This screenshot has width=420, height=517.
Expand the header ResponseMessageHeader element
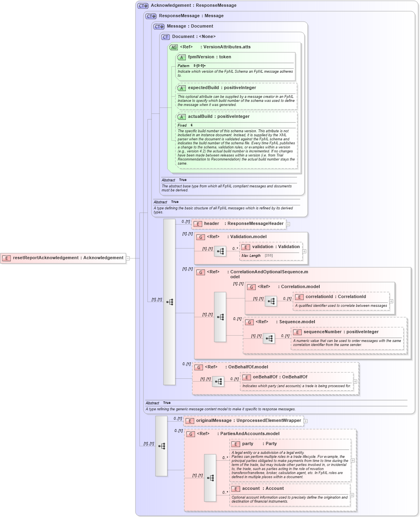[x=288, y=224]
